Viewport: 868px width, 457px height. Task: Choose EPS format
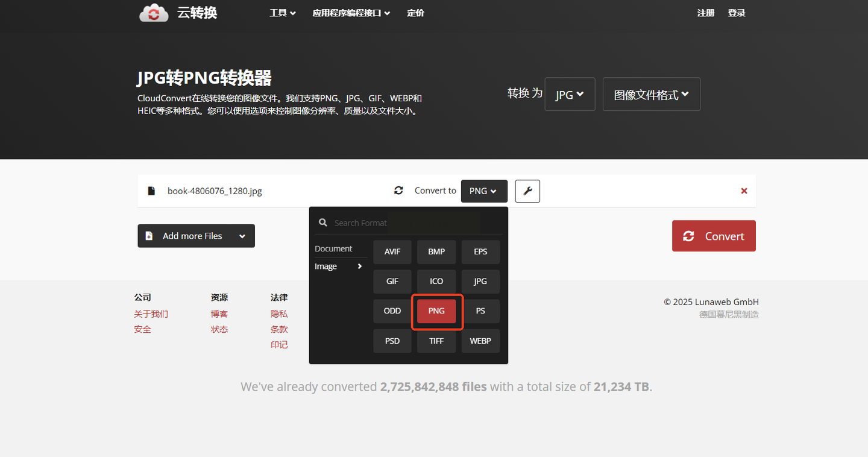pos(480,251)
